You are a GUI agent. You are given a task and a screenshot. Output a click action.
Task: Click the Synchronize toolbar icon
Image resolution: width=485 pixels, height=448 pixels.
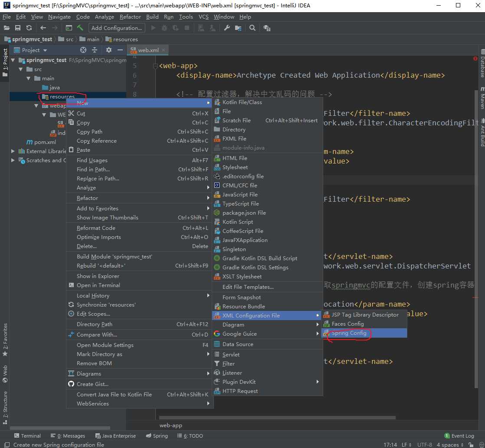(x=29, y=28)
